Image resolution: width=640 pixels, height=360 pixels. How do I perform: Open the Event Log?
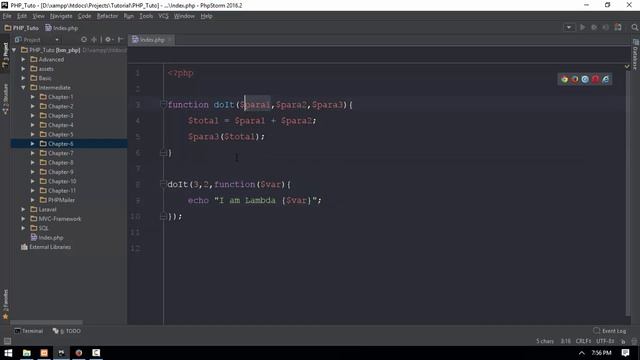(609, 331)
